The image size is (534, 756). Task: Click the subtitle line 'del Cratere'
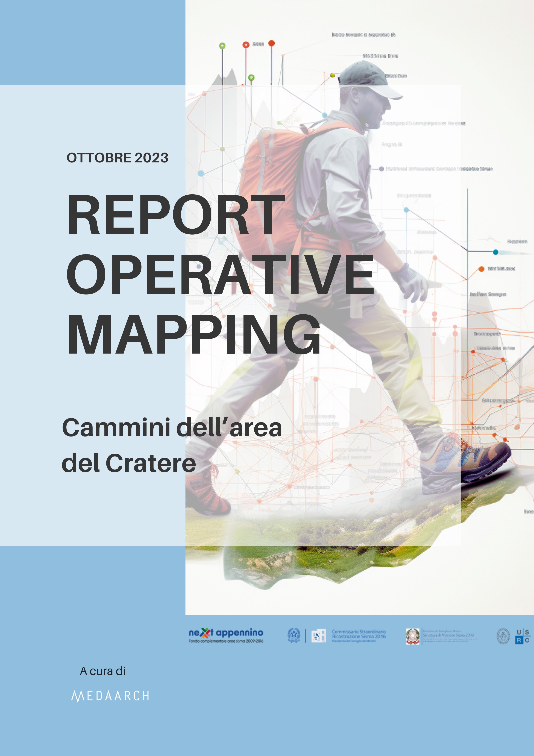click(x=129, y=463)
